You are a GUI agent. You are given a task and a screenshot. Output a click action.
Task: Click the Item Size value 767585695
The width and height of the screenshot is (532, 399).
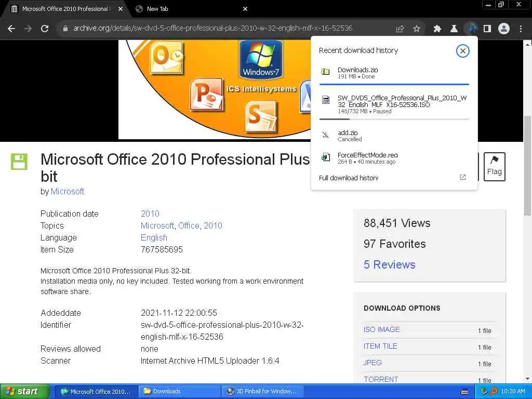click(x=162, y=250)
